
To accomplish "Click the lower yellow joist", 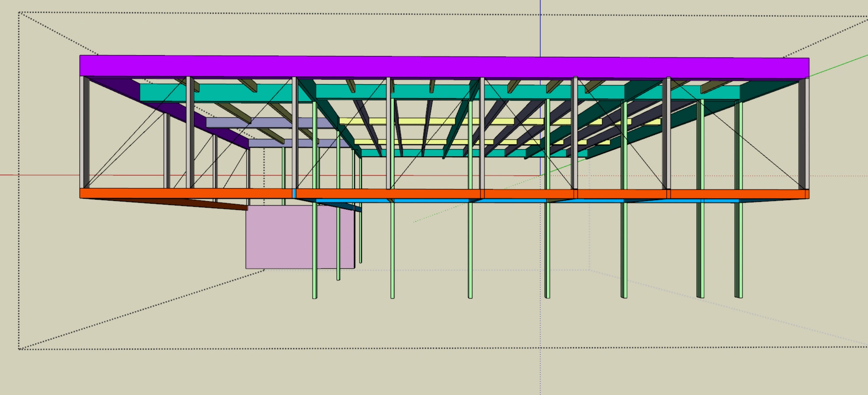I will pos(424,142).
